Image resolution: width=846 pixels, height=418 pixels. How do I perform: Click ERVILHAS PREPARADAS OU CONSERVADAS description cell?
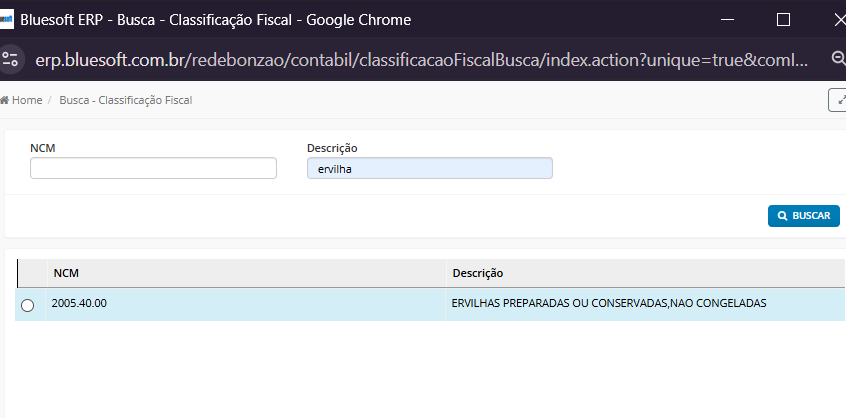(x=609, y=303)
